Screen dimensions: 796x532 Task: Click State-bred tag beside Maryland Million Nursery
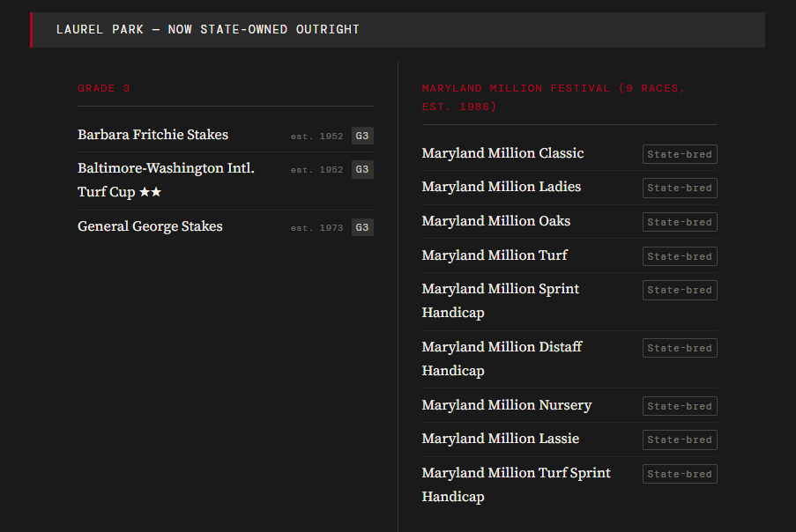pyautogui.click(x=680, y=406)
